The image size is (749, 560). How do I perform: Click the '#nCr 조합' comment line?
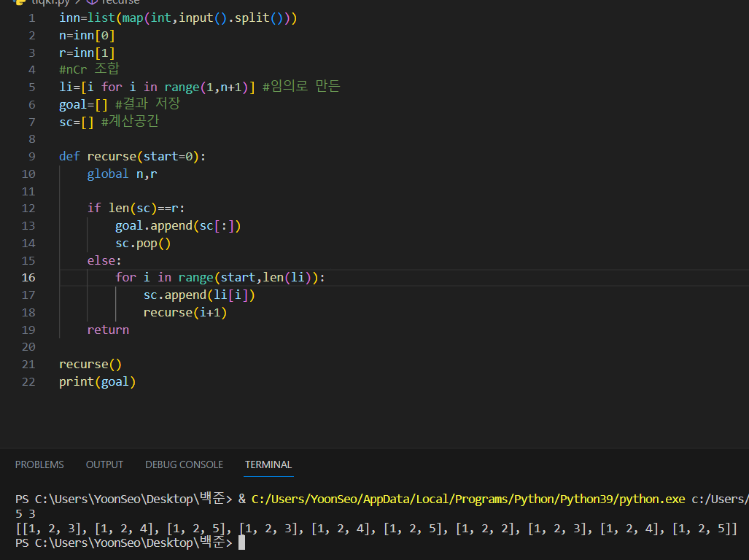tap(89, 69)
